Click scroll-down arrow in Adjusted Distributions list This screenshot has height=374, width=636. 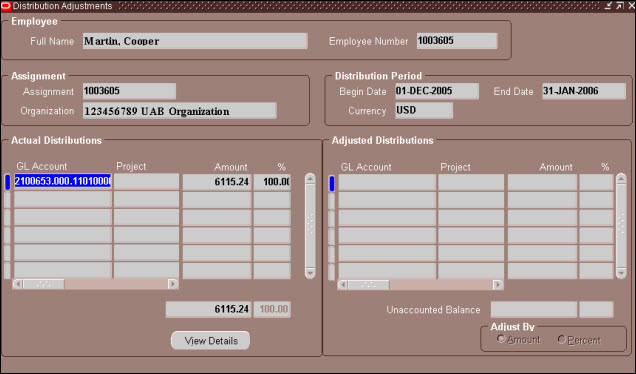621,273
